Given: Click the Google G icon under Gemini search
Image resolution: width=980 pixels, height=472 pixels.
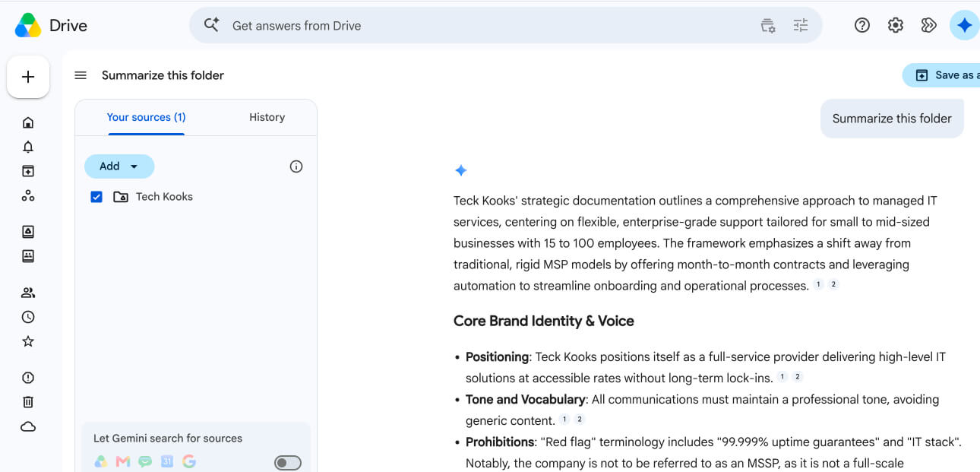Looking at the screenshot, I should 189,461.
